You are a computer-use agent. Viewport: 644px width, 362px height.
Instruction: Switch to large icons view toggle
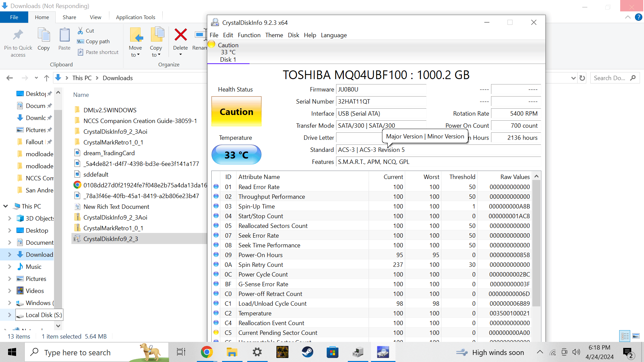pos(636,336)
